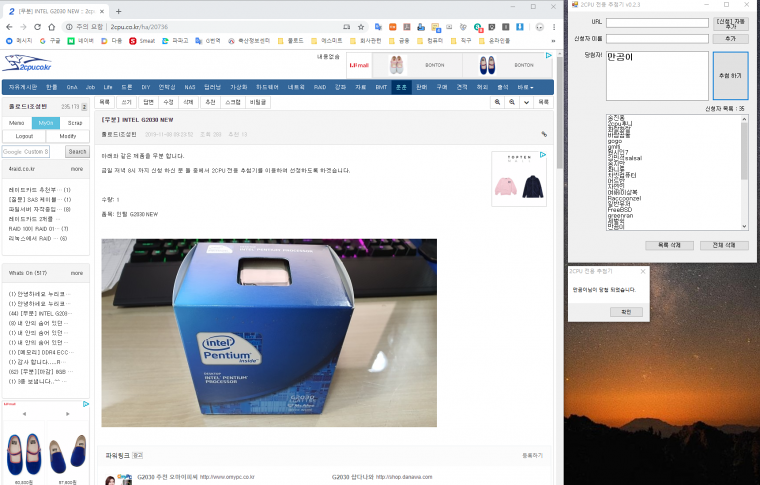Viewport: 760px width, 485px height.
Task: Focus the Google Custom Search field
Action: point(26,152)
